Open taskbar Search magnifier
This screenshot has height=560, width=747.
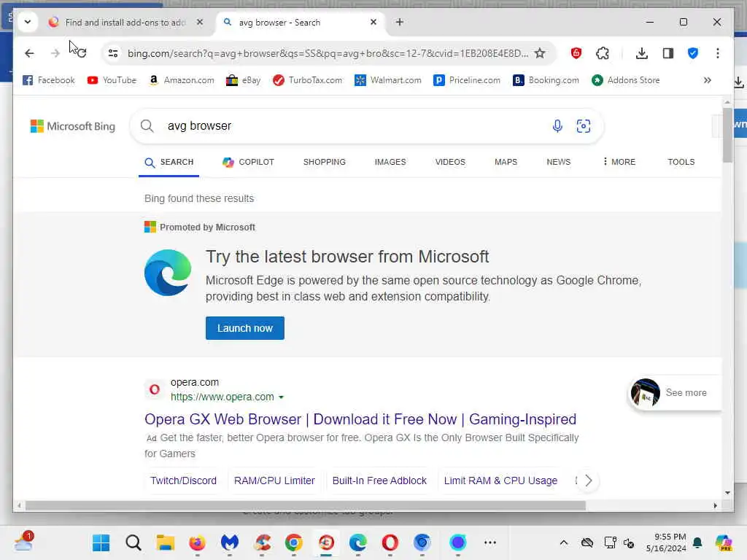coord(133,542)
